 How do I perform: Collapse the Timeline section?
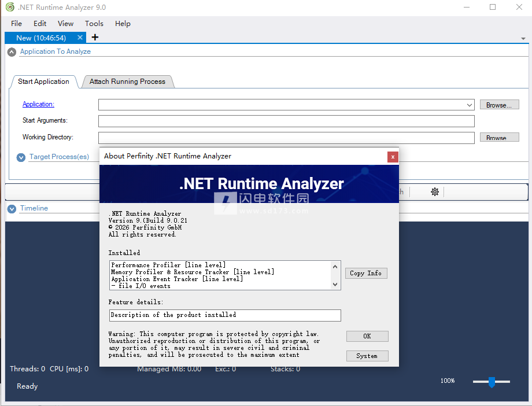[12, 209]
